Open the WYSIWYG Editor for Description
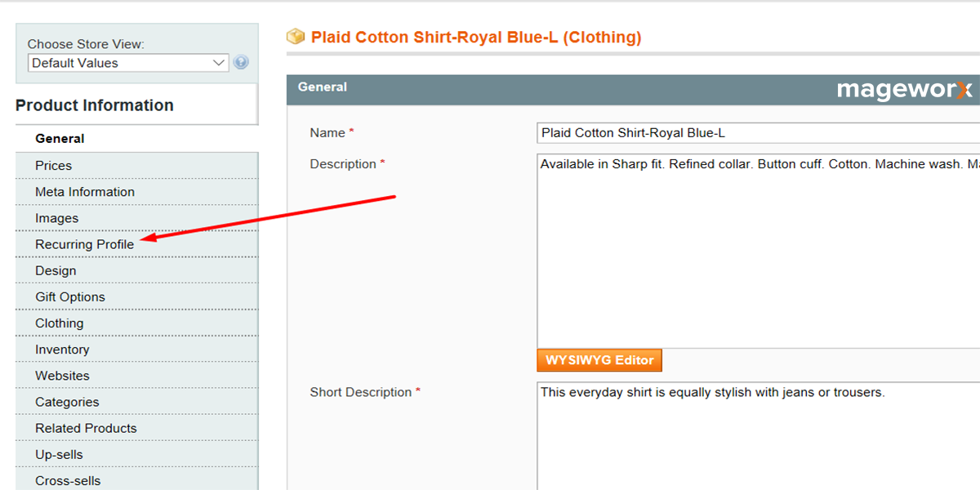This screenshot has width=980, height=490. point(599,359)
